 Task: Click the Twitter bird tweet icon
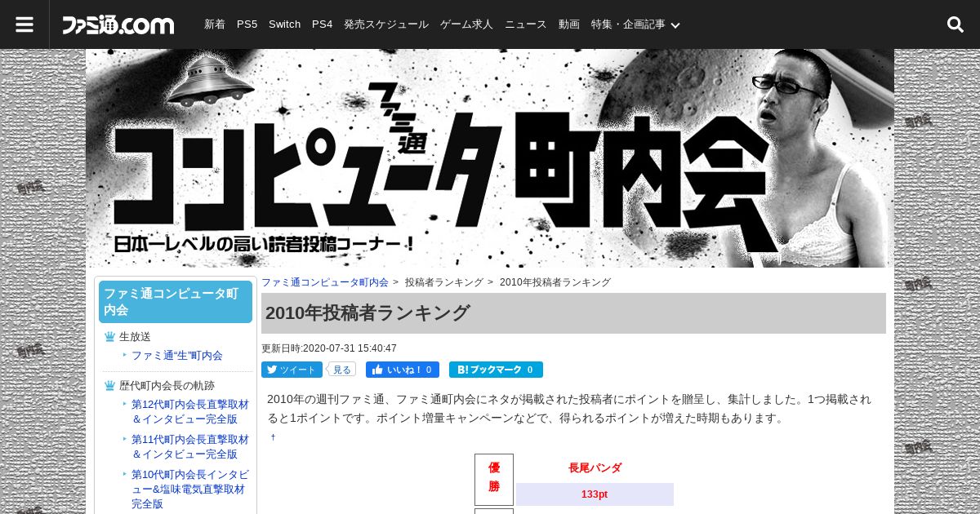click(270, 370)
